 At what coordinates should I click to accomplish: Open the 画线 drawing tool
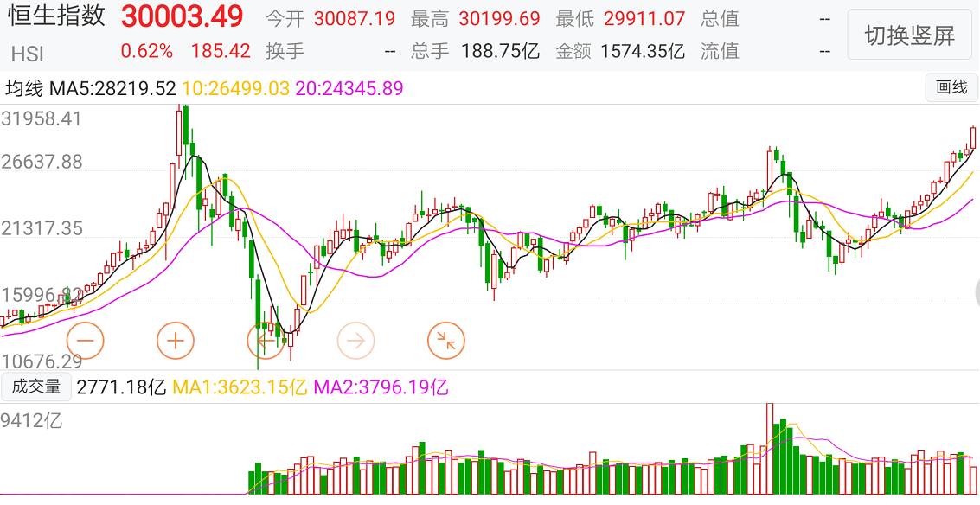coord(951,89)
